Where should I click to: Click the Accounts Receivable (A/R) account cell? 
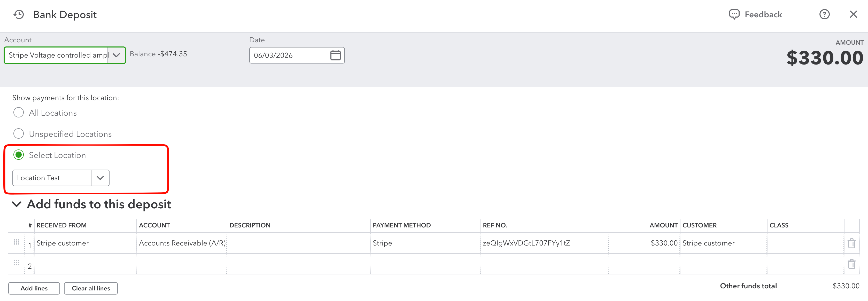coord(182,243)
